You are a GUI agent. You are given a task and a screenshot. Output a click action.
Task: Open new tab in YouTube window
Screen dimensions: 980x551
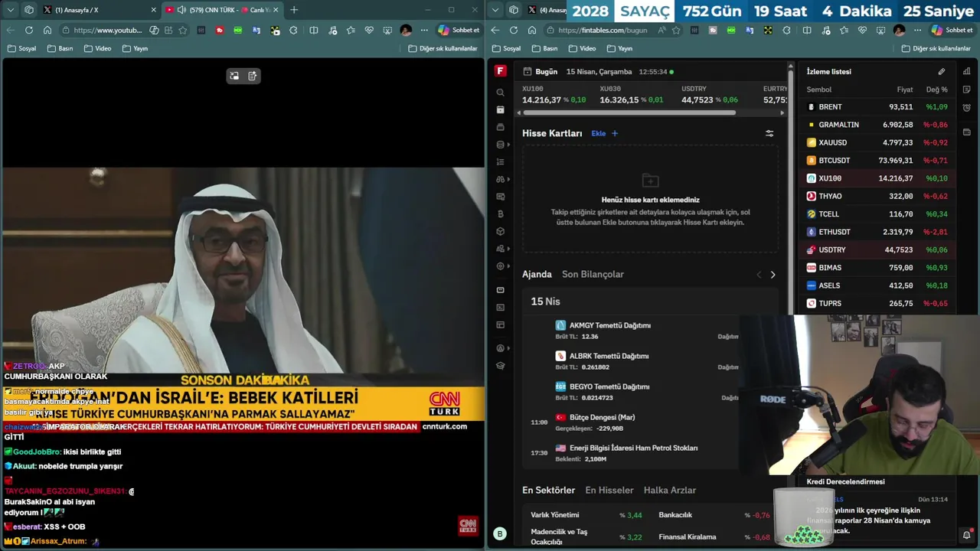294,10
